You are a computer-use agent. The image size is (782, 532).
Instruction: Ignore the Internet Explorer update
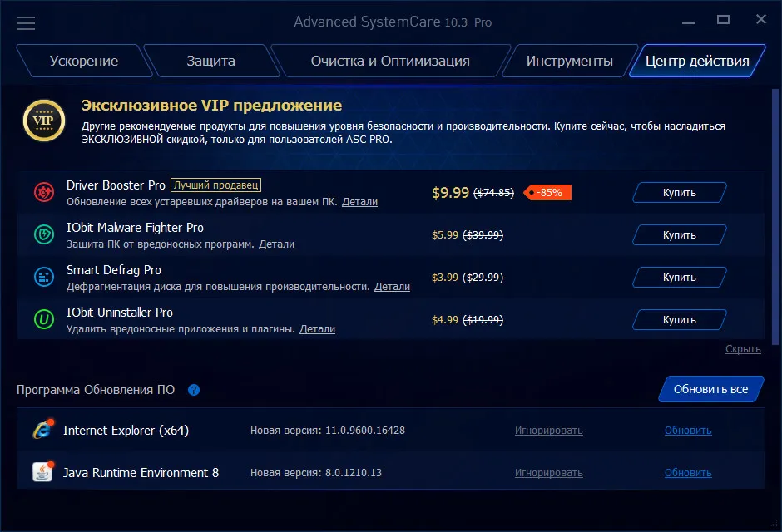click(548, 431)
